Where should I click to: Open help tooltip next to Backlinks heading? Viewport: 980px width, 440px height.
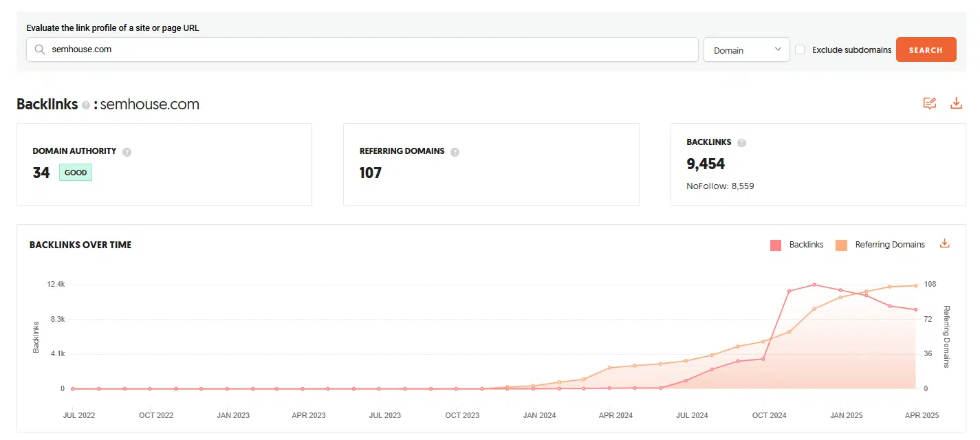pyautogui.click(x=86, y=105)
